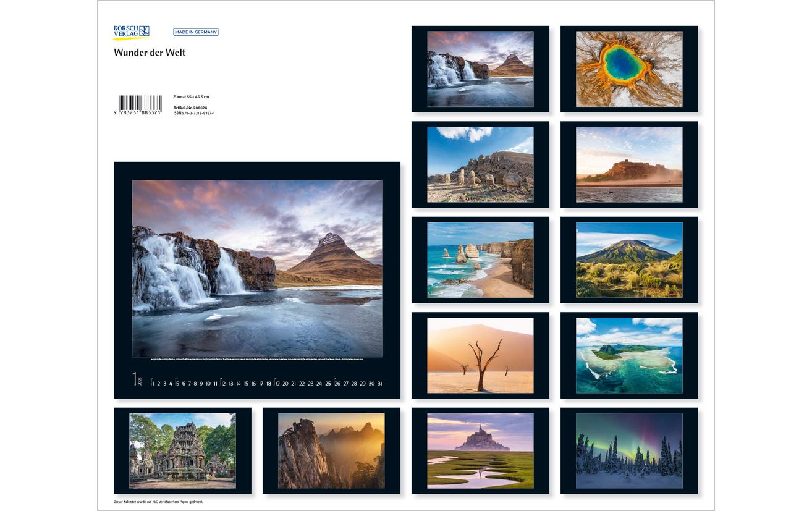Click the Made in Germany badge
Image resolution: width=812 pixels, height=511 pixels.
pyautogui.click(x=195, y=32)
